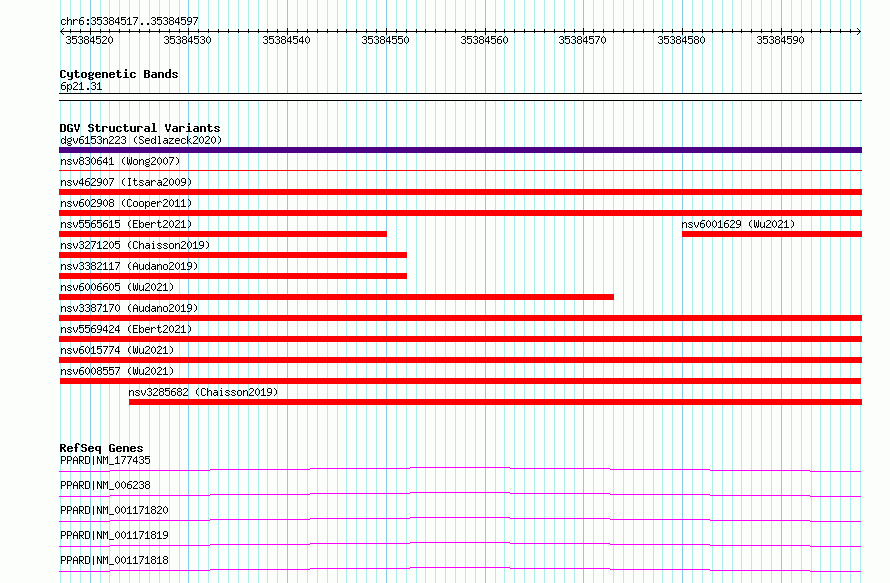The image size is (890, 583).
Task: Click the purple dgv6153n223 variant bar
Action: (460, 150)
